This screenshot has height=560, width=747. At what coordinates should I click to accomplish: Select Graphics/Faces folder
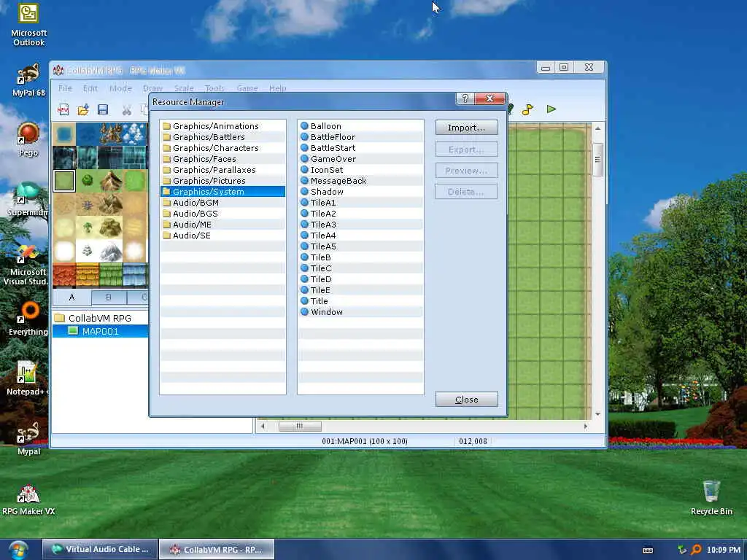click(x=222, y=159)
